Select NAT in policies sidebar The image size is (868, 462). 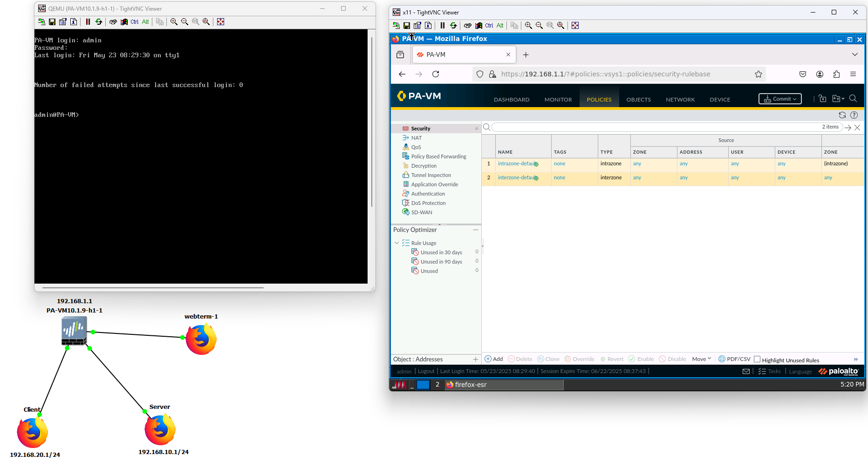[x=417, y=138]
